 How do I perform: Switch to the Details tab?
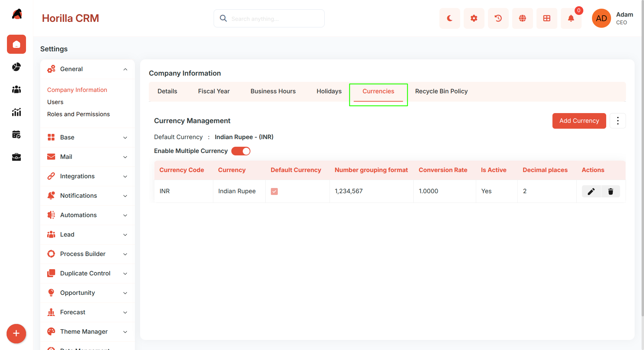point(167,91)
